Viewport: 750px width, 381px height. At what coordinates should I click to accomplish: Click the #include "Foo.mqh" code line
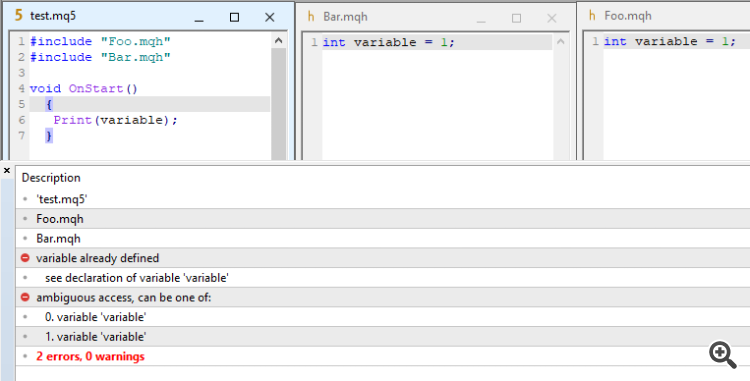click(x=100, y=42)
